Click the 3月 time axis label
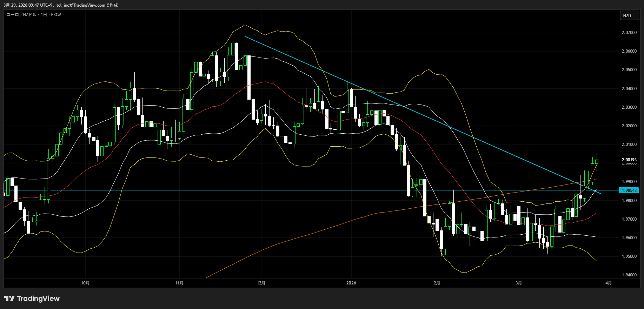644x309 pixels. click(519, 283)
